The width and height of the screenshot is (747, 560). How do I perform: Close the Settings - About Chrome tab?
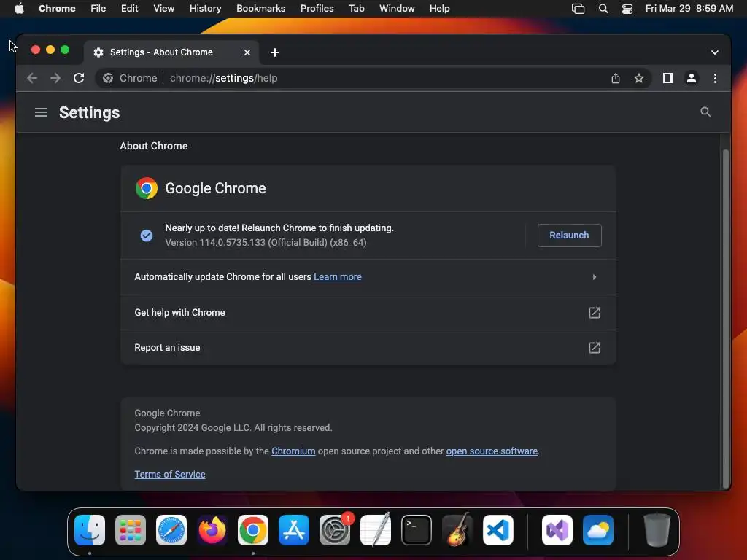247,52
